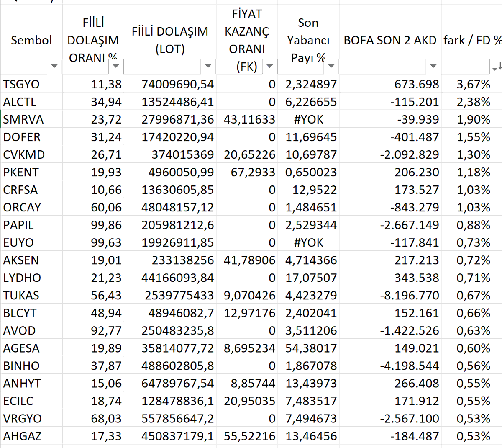Select the ORCAY symbol cell
The height and width of the screenshot is (448, 502).
click(x=32, y=207)
